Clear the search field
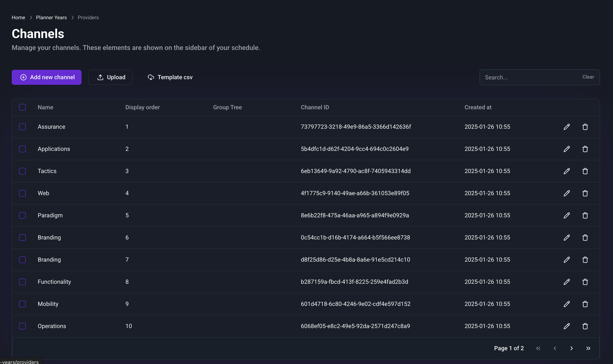Screen dimensions: 613x364 tap(588, 77)
